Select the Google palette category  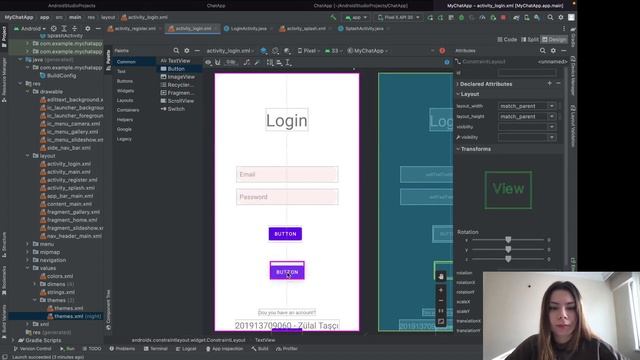click(124, 129)
